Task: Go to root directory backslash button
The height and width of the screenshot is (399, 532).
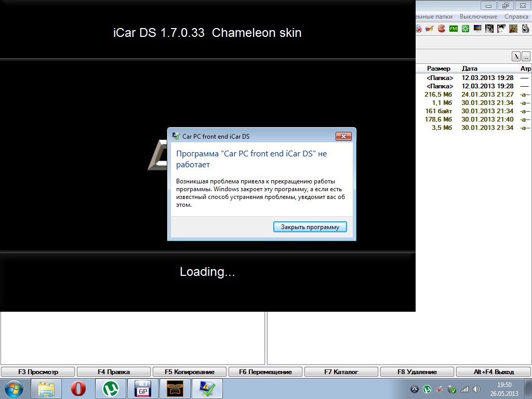Action: pos(516,56)
